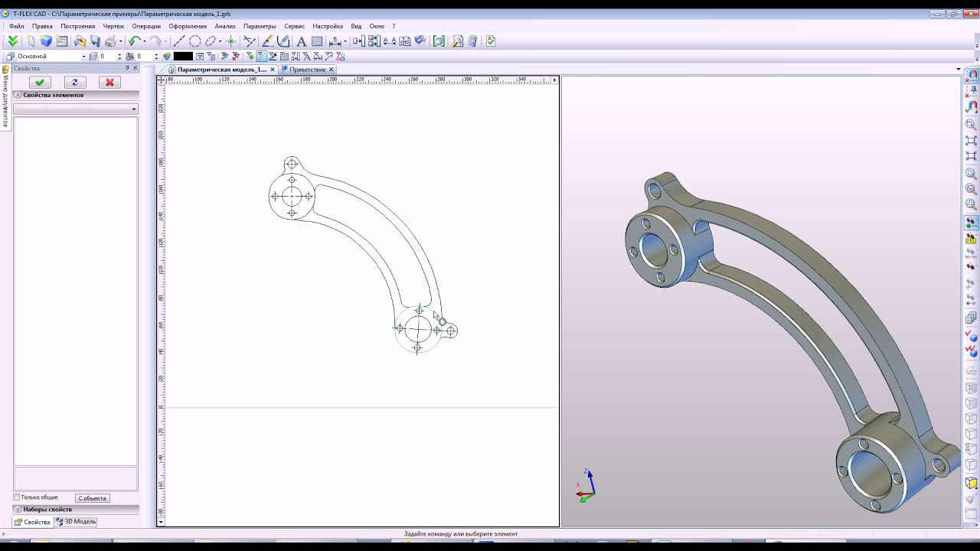Create a new document with the blank page icon
This screenshot has height=551, width=980.
[x=31, y=41]
